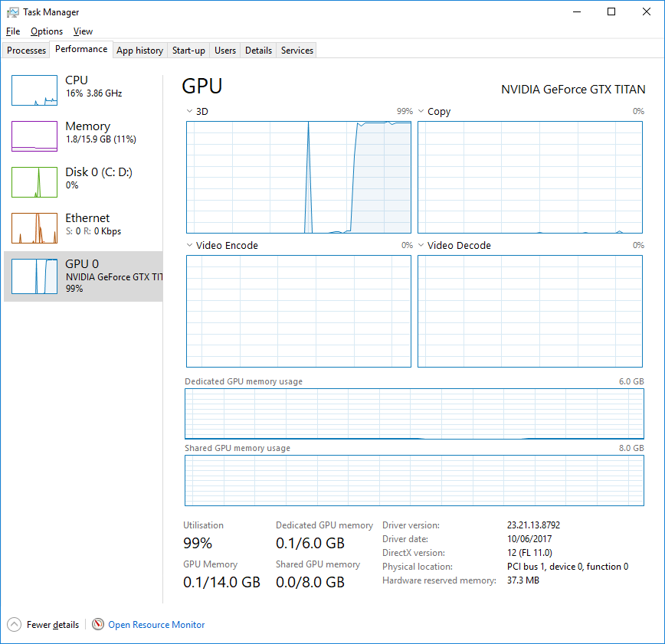Click driver version 23.21.13.8792
Image resolution: width=665 pixels, height=644 pixels.
(533, 525)
